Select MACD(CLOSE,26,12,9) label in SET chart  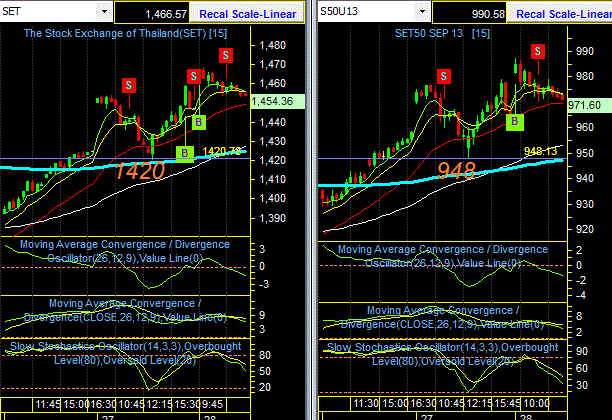125,310
